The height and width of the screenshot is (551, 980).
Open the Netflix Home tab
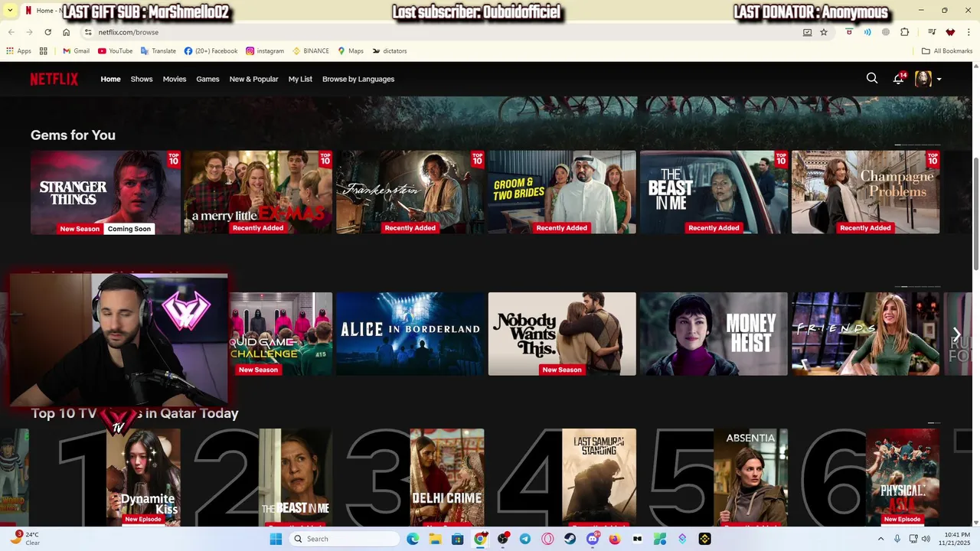pyautogui.click(x=110, y=79)
